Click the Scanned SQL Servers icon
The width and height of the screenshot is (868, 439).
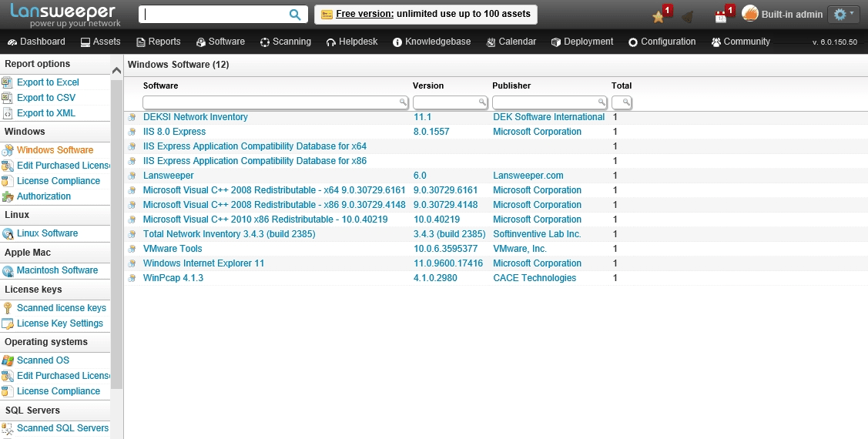(x=7, y=428)
